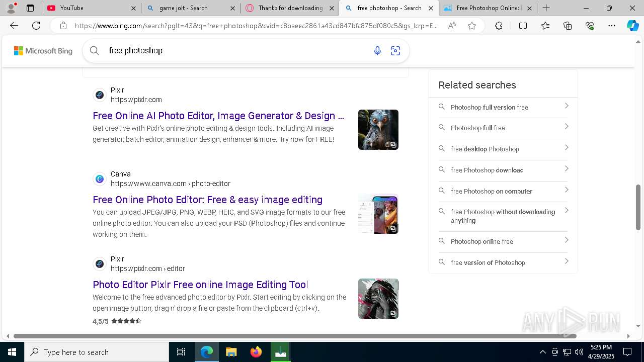Image resolution: width=644 pixels, height=362 pixels.
Task: Activate the Read aloud icon
Action: coord(452,26)
